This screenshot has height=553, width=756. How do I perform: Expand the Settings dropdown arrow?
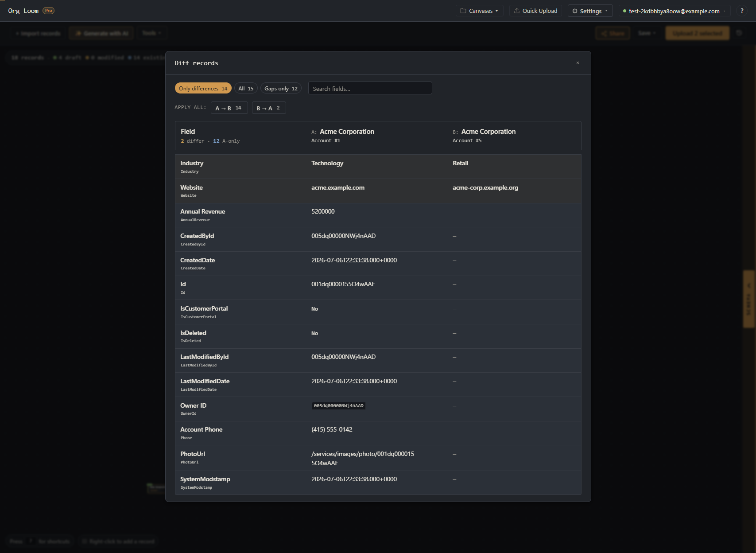tap(606, 11)
